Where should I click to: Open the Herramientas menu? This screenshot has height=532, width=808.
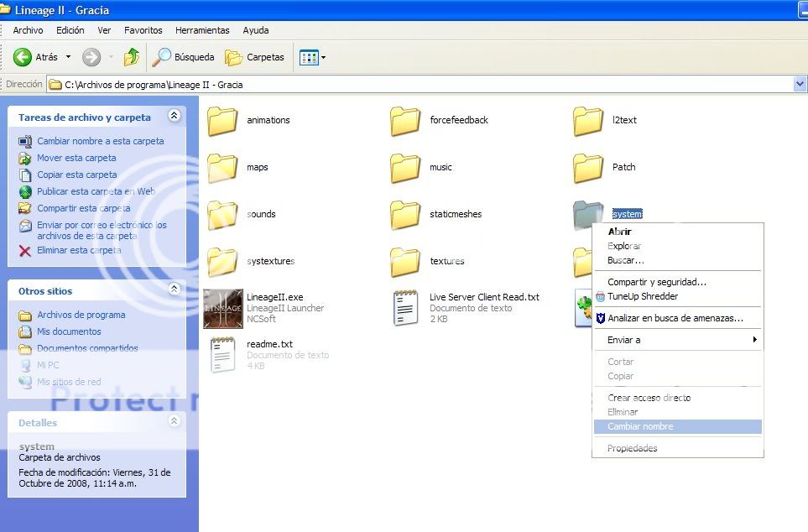[202, 30]
